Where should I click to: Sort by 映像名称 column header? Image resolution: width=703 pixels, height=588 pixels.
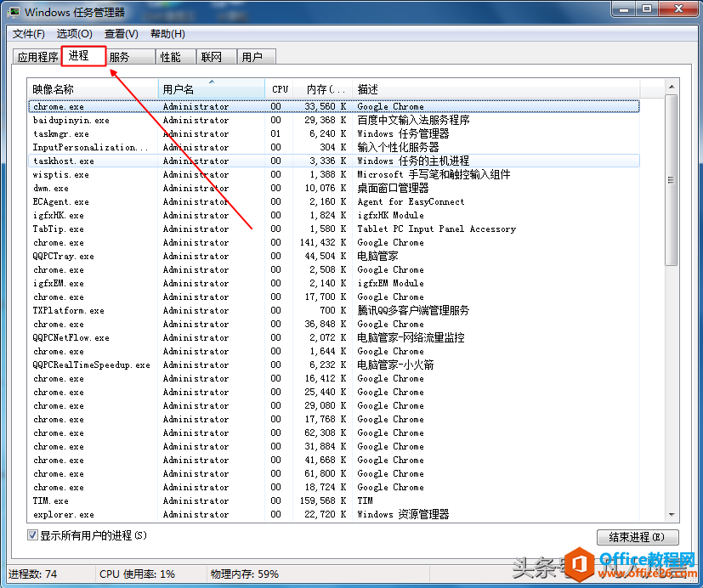tap(93, 89)
